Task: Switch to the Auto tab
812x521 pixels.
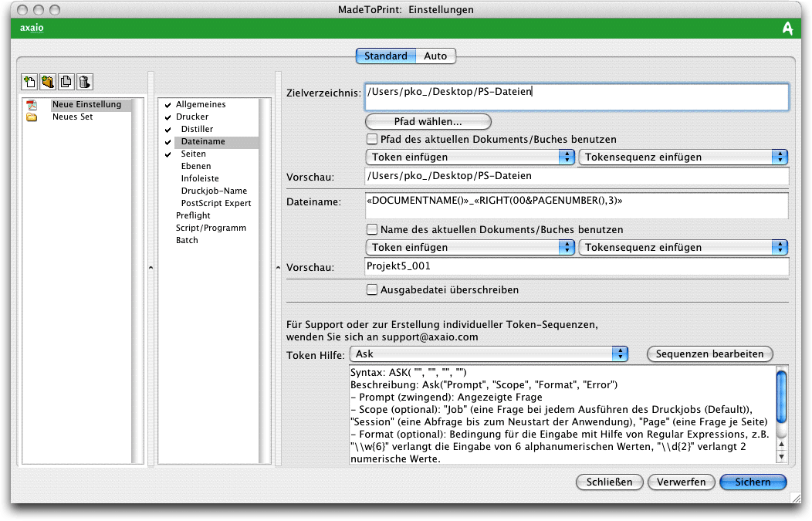Action: click(435, 56)
